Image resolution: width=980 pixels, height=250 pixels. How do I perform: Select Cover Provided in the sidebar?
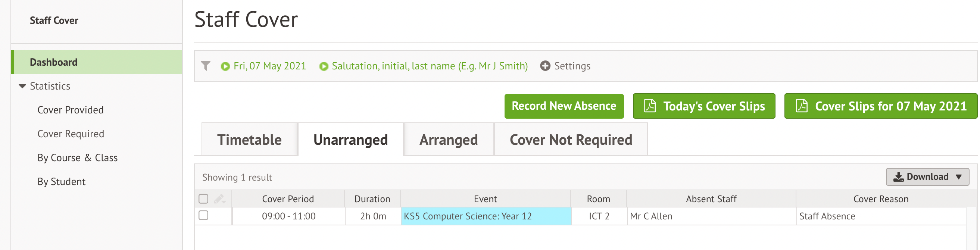coord(71,110)
